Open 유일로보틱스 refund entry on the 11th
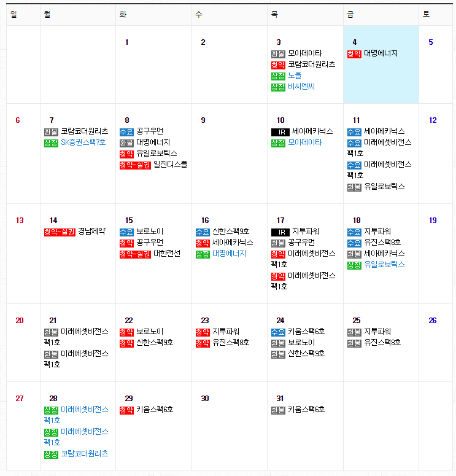This screenshot has height=476, width=456. tap(384, 186)
